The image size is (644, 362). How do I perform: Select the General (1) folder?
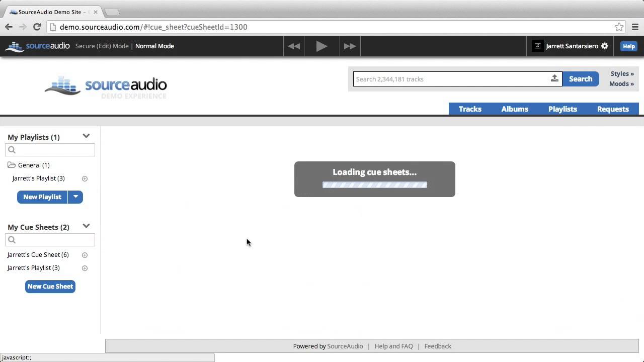click(34, 165)
